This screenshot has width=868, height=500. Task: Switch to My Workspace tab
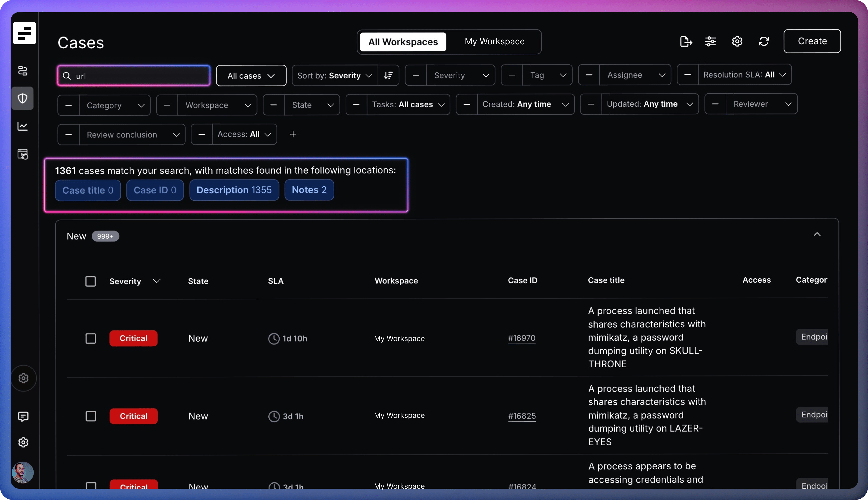tap(495, 42)
